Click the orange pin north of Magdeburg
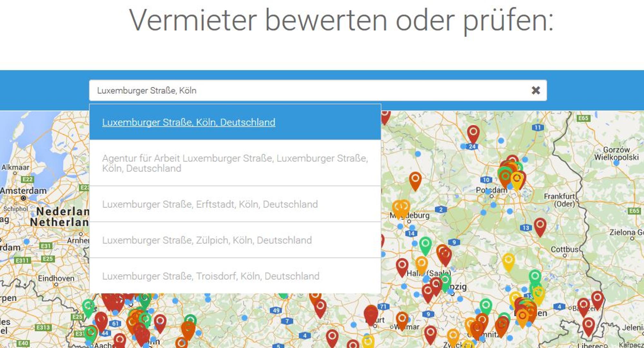Viewport: 644px width, 348px height. click(415, 181)
